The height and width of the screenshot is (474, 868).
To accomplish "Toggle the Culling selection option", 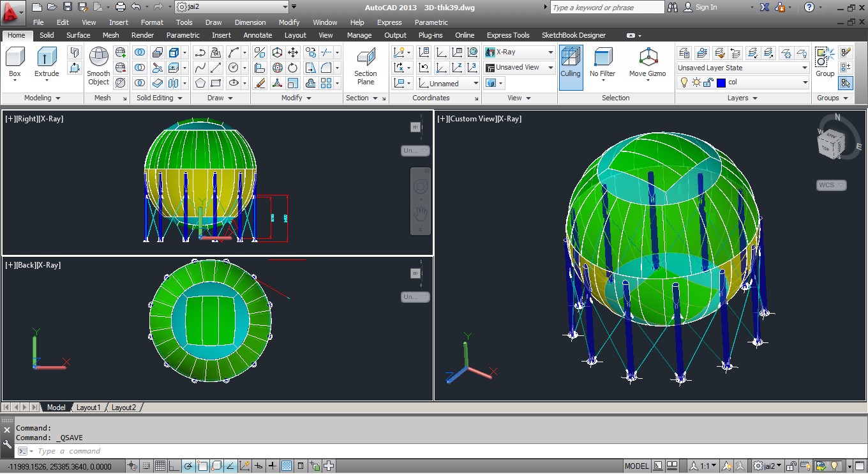I will click(571, 66).
